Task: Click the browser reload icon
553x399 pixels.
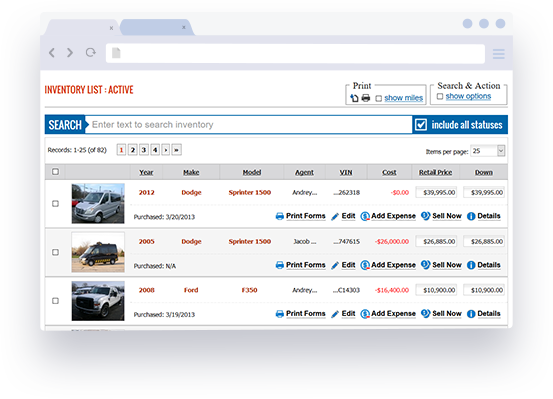Action: pos(91,53)
